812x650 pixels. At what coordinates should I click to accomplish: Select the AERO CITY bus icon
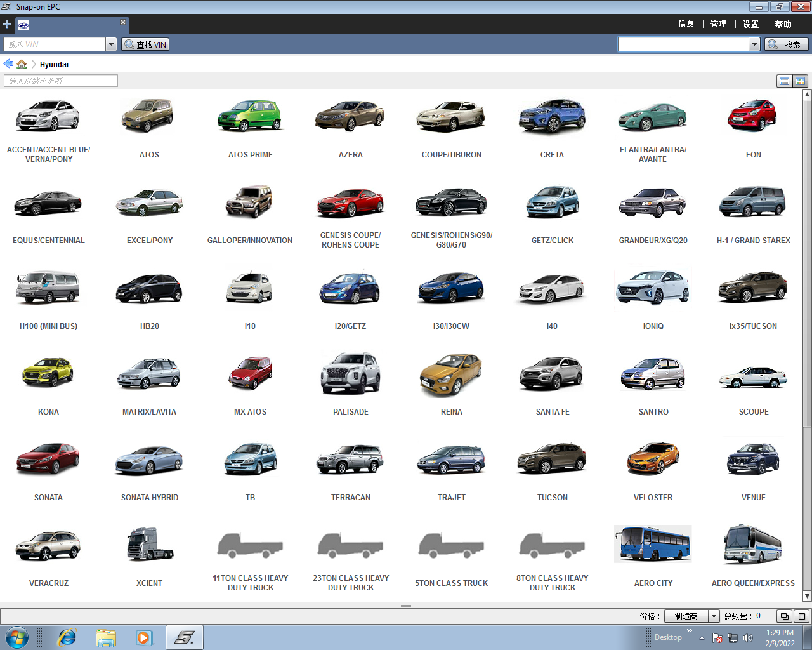point(653,544)
